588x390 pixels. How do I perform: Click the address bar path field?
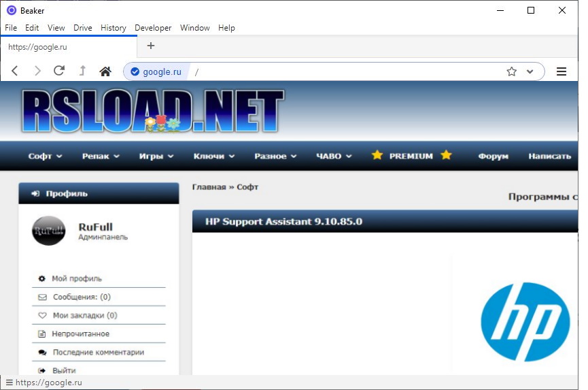coord(345,71)
